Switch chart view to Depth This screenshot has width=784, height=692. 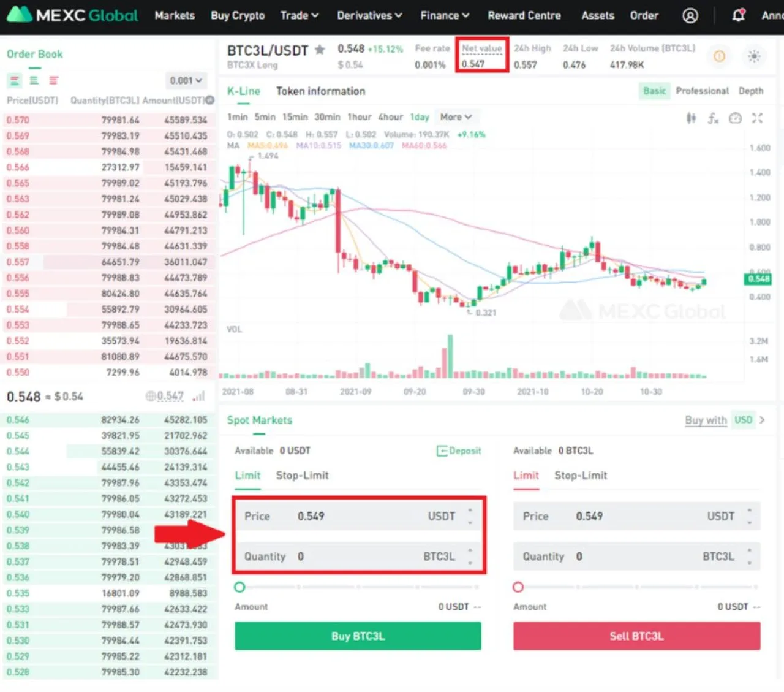750,91
